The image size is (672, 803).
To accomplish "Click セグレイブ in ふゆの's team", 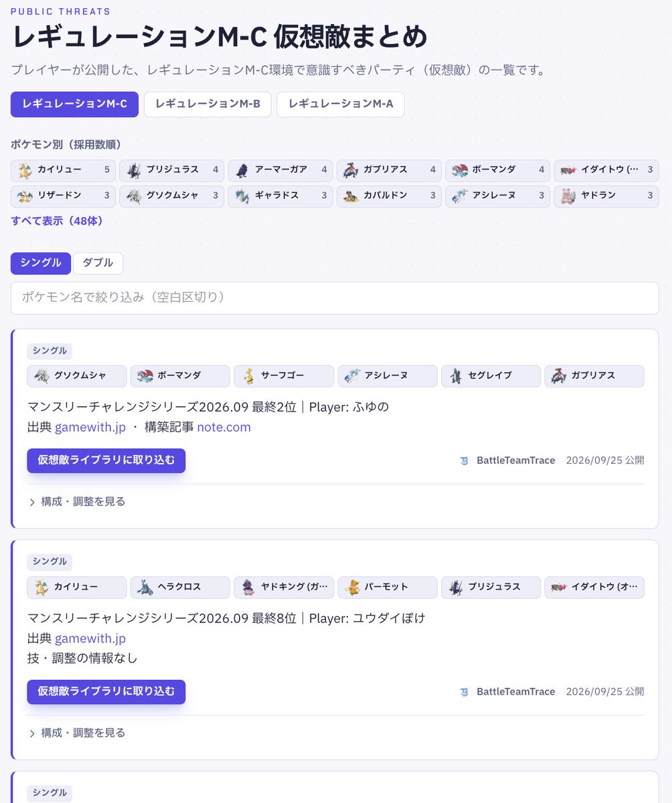I will coord(491,376).
